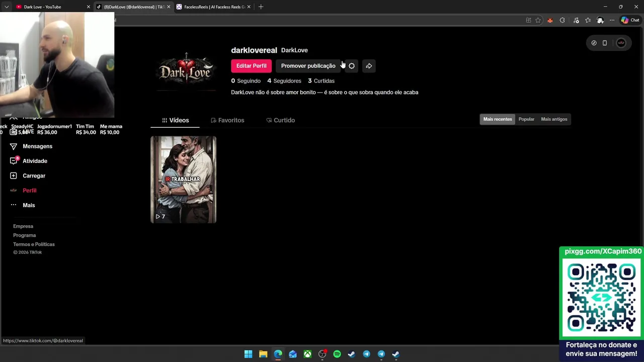Expand the Programa footer section
644x362 pixels.
point(25,235)
